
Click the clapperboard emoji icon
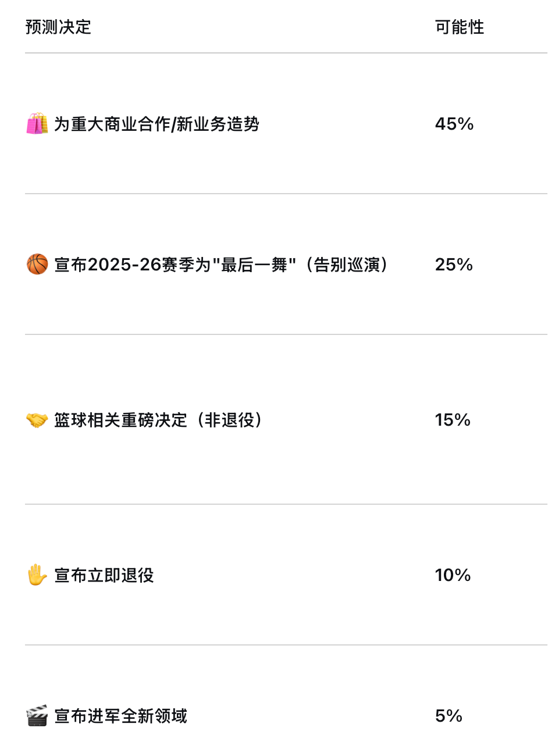[37, 716]
